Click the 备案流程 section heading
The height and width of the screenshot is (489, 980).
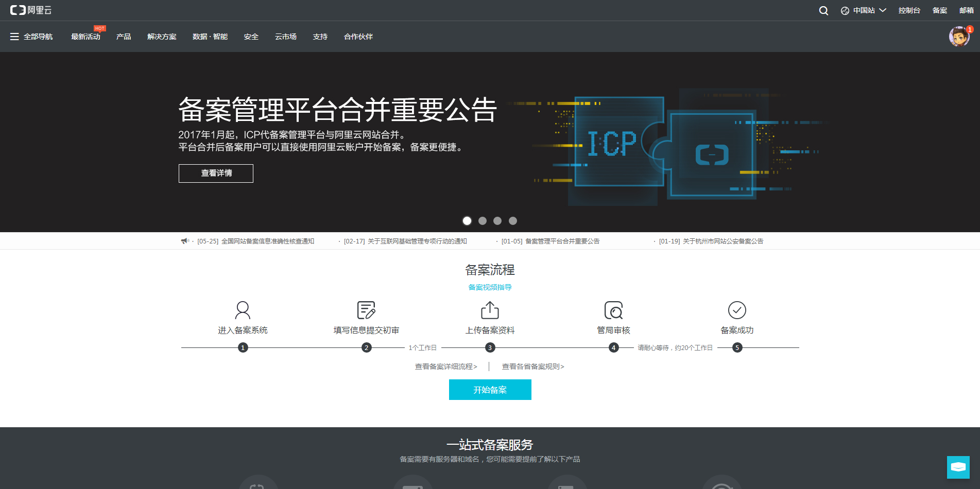point(490,270)
